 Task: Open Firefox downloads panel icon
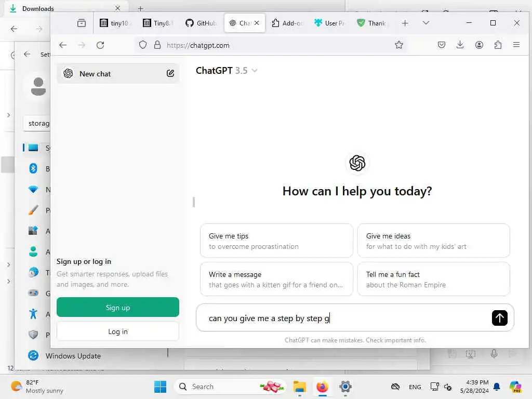click(x=460, y=45)
